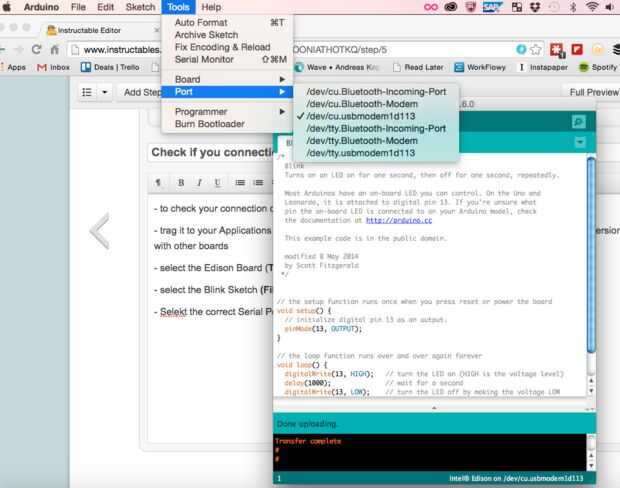Open dropdown arrow beside list icon
Viewport: 620px width, 488px height.
tap(104, 93)
